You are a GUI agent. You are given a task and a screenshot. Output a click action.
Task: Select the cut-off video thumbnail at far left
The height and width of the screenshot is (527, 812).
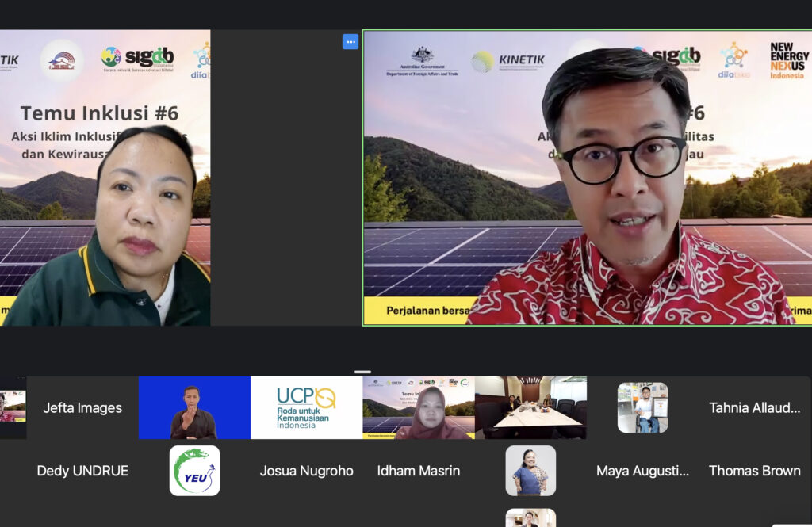(13, 407)
